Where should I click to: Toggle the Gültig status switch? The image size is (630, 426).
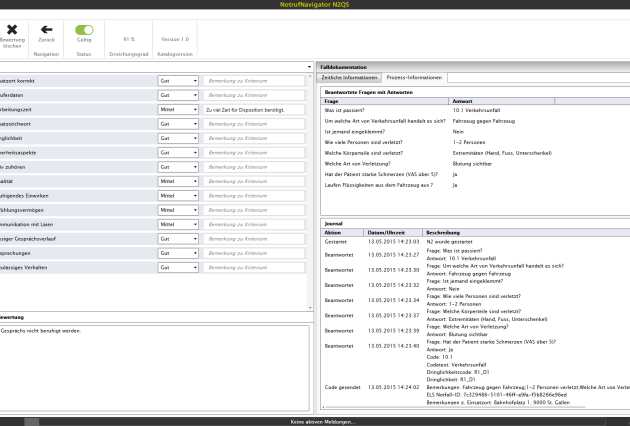(84, 30)
